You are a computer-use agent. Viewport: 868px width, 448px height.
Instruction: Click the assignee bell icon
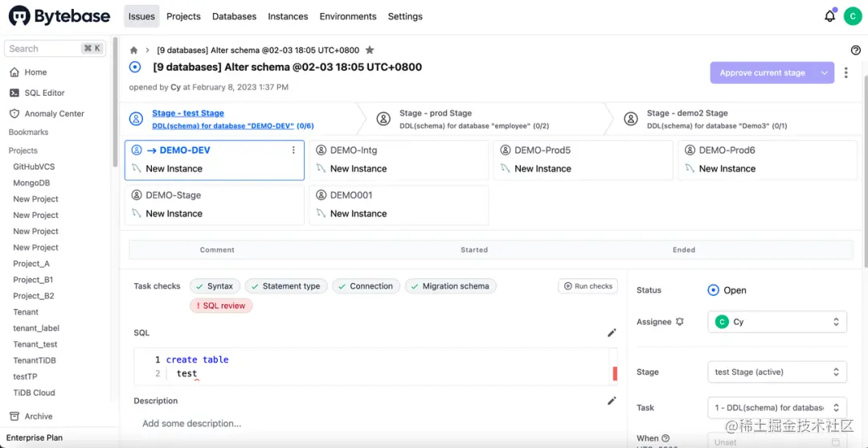[680, 322]
